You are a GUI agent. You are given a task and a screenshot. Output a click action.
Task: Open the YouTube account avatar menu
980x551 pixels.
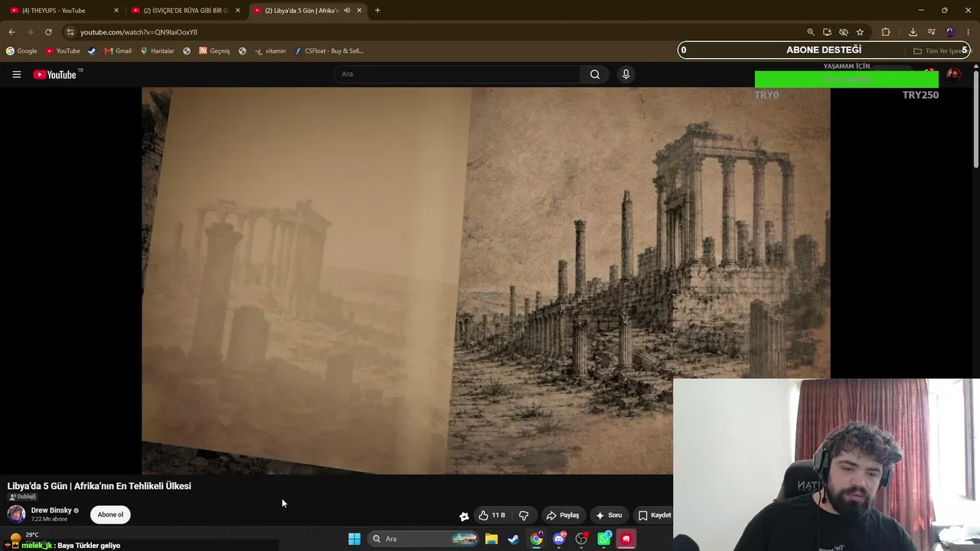(954, 74)
